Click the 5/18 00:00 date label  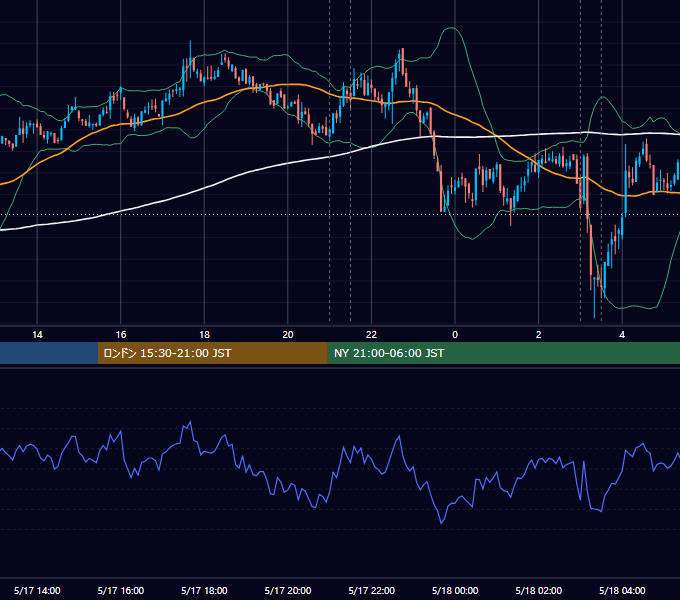455,590
